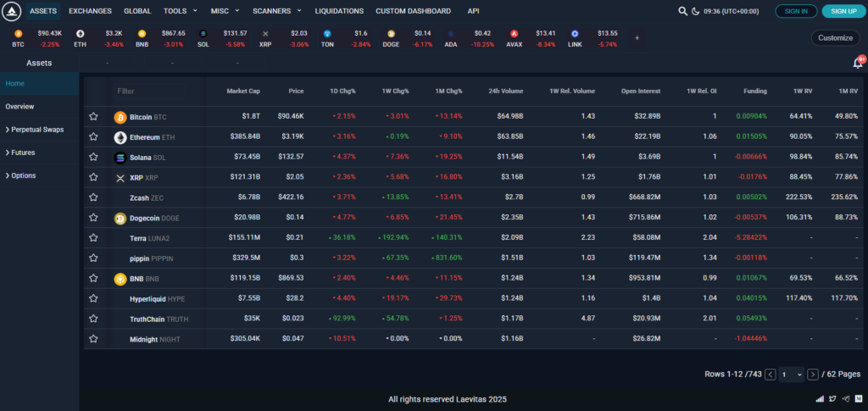868x411 pixels.
Task: Go to next page arrow
Action: pyautogui.click(x=813, y=375)
